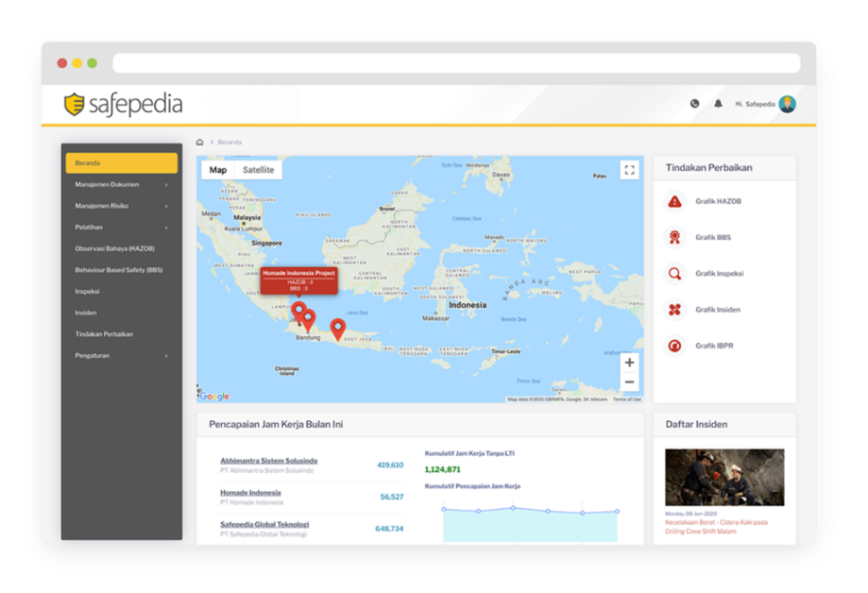Open the Grafik IBPR chart icon
This screenshot has width=868, height=593.
[673, 346]
